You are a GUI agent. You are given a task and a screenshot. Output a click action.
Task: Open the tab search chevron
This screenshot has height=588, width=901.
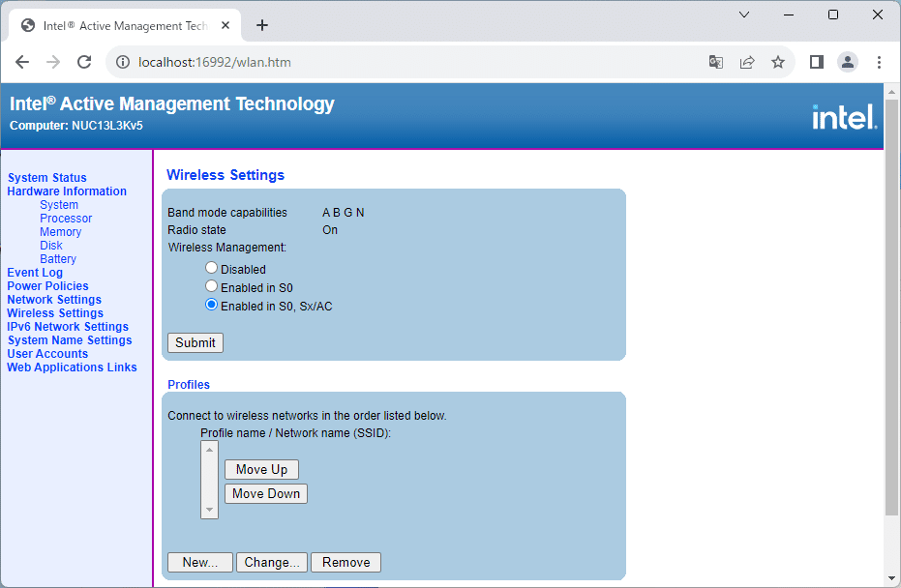tap(744, 15)
